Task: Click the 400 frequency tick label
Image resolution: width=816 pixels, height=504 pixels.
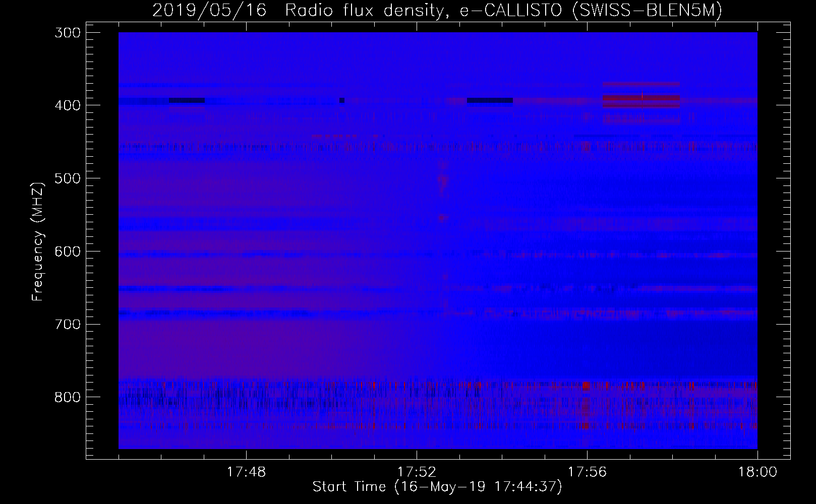Action: click(67, 105)
